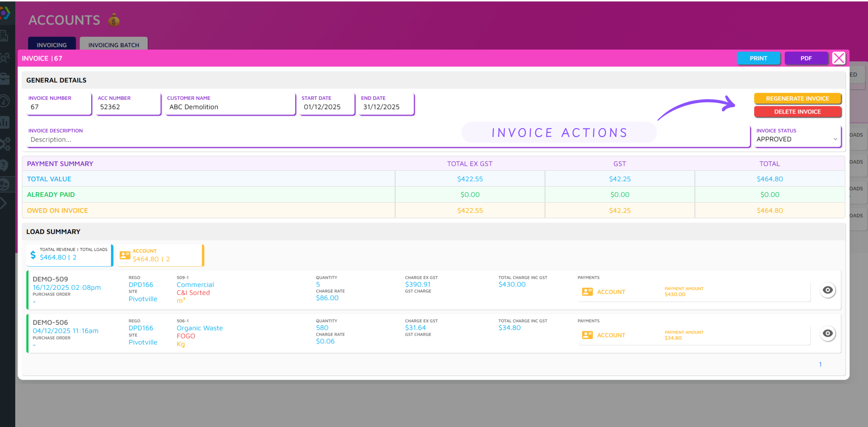This screenshot has height=427, width=868.
Task: Click the load ID DEMO-506
Action: 50,322
